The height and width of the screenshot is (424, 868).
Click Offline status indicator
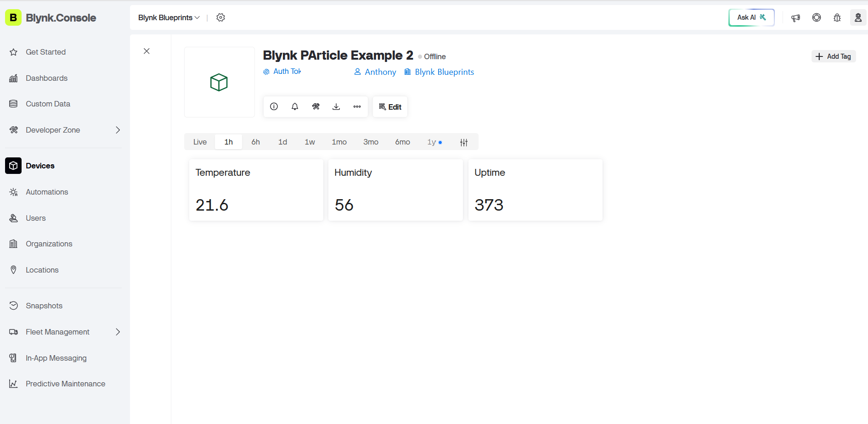432,56
